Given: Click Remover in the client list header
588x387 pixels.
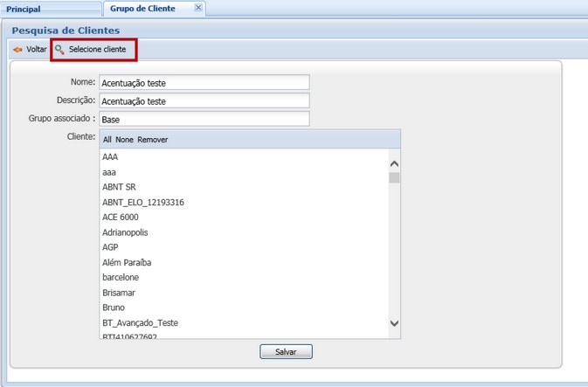Looking at the screenshot, I should [153, 140].
